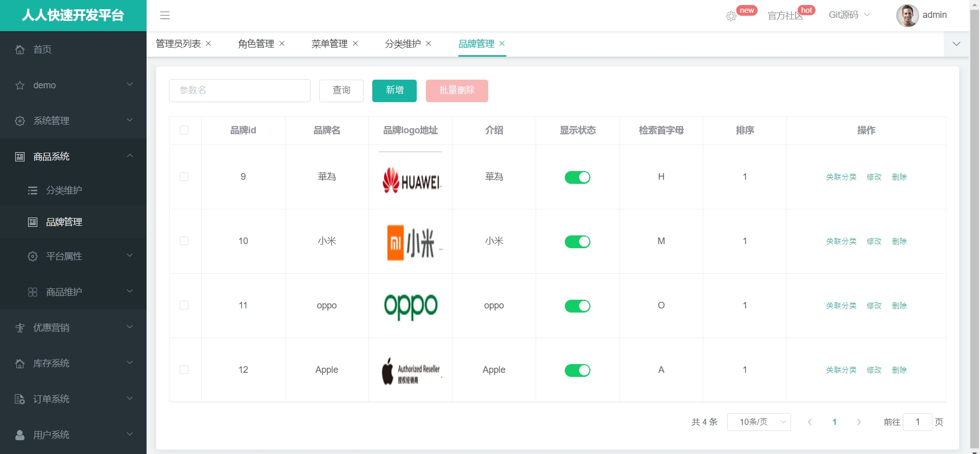Click the admin user avatar
This screenshot has width=980, height=454.
pyautogui.click(x=907, y=15)
